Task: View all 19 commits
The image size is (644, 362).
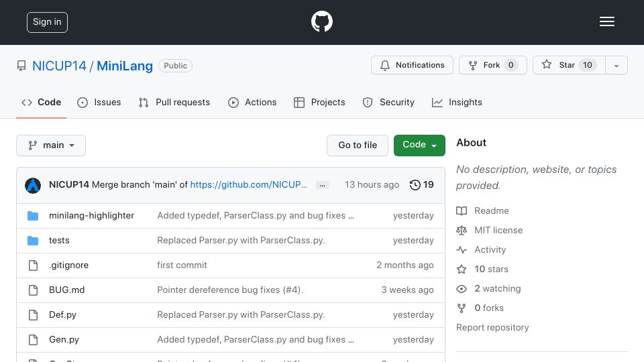Action: 421,185
